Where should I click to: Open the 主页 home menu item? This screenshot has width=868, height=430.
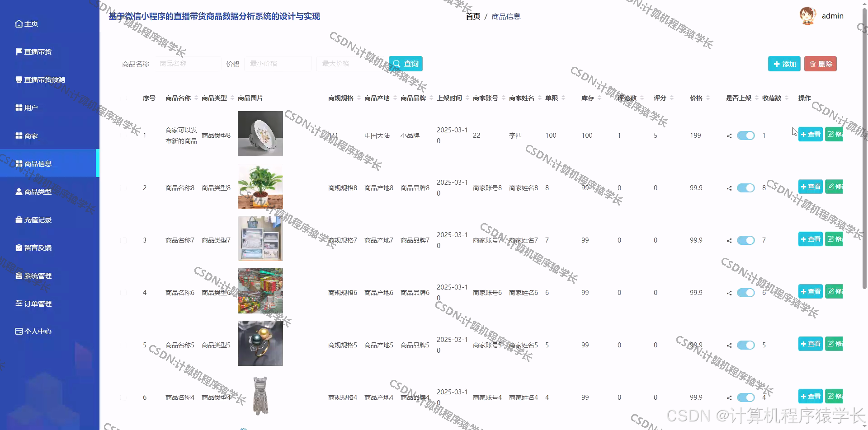(x=26, y=24)
